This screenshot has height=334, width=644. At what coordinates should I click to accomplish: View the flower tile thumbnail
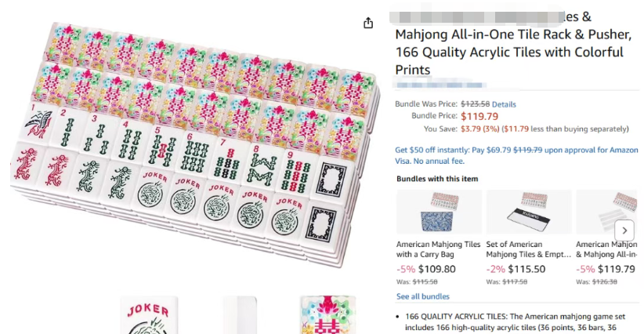click(x=328, y=315)
